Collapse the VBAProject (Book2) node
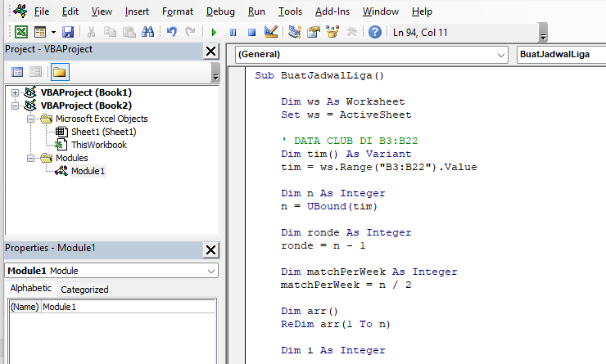This screenshot has width=606, height=364. pyautogui.click(x=15, y=106)
